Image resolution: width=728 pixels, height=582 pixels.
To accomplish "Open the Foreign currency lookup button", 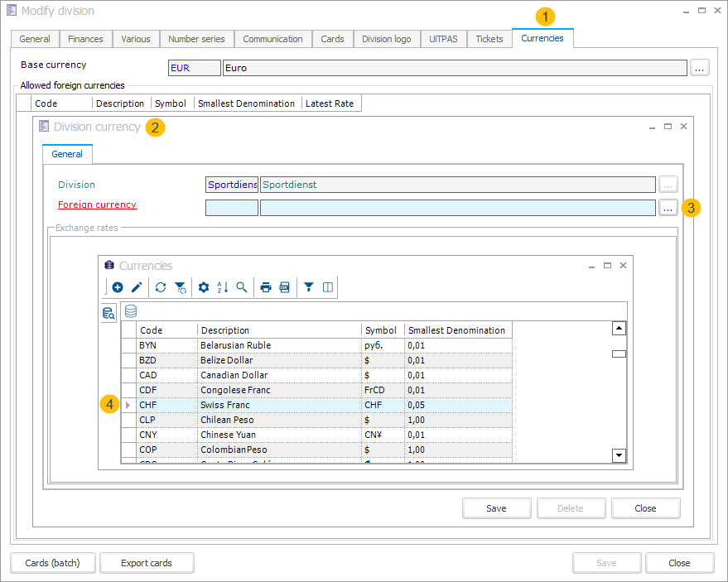I will (x=668, y=208).
